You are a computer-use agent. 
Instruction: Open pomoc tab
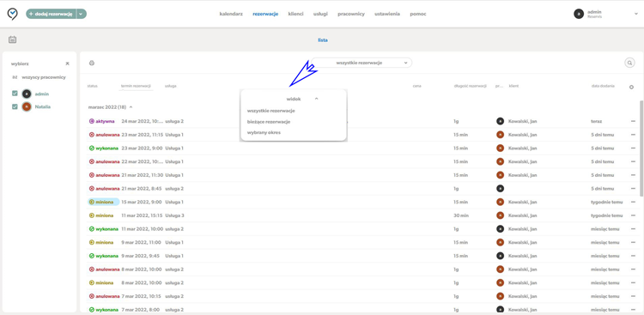[418, 14]
